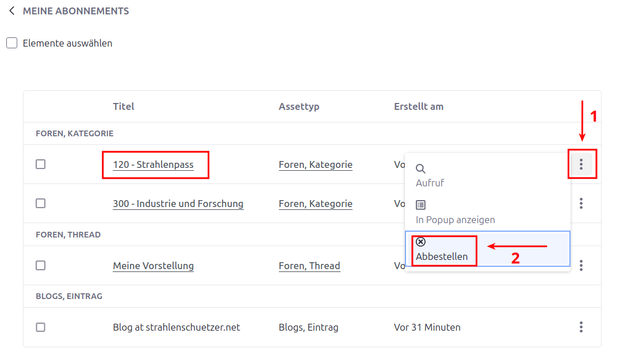620x364 pixels.
Task: Mark the Blog at strahlenschuetzer.net checkbox
Action: pyautogui.click(x=40, y=327)
